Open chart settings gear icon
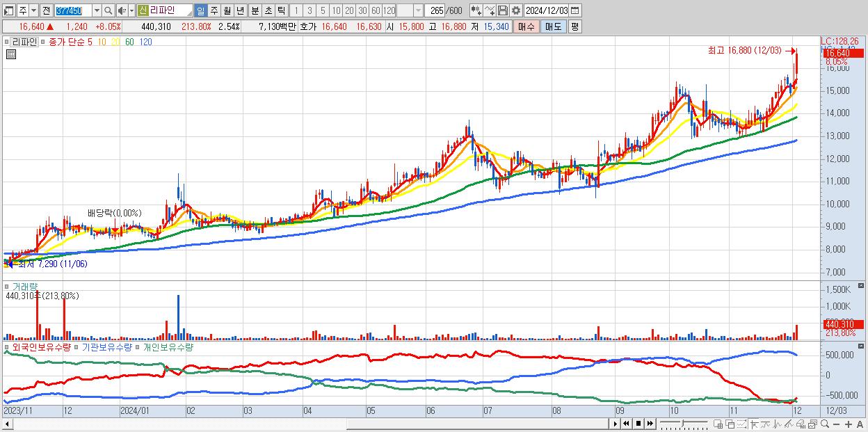Screen dimensions: 868x432 [x=516, y=10]
